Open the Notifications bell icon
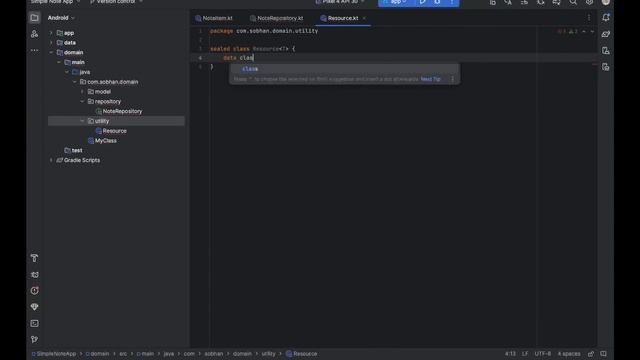 (606, 18)
